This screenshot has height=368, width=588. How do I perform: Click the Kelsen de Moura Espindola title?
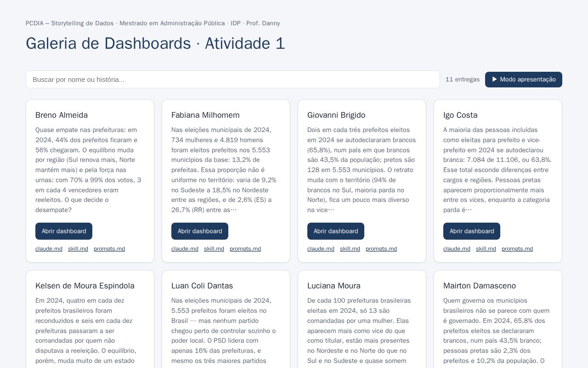pyautogui.click(x=85, y=286)
